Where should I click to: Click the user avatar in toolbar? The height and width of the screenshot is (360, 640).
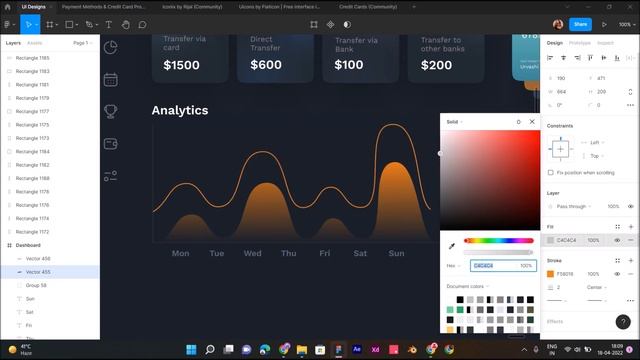point(558,24)
